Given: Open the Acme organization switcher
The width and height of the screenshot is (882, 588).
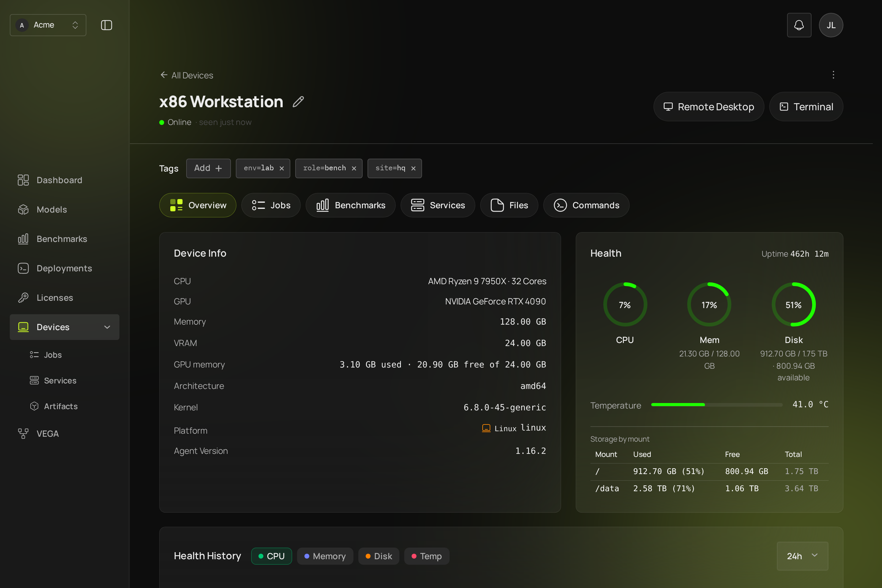Looking at the screenshot, I should click(x=48, y=25).
